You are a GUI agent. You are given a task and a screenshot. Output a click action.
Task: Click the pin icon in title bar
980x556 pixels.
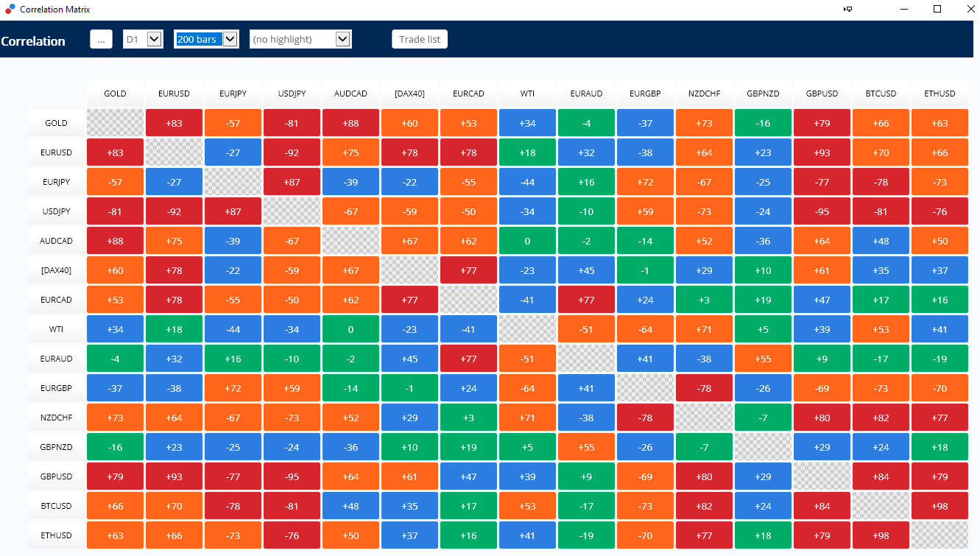click(x=847, y=9)
